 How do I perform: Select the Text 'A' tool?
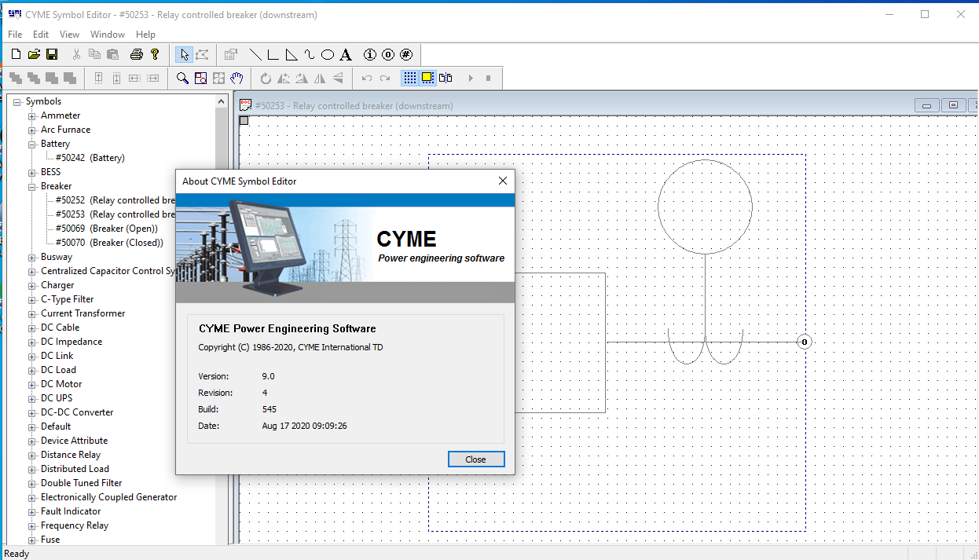(346, 54)
